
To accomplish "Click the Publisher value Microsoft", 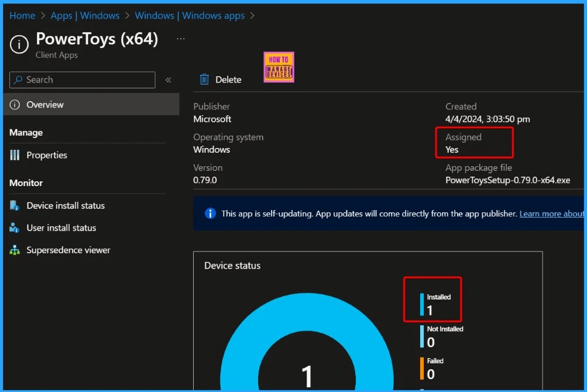I will coord(212,119).
